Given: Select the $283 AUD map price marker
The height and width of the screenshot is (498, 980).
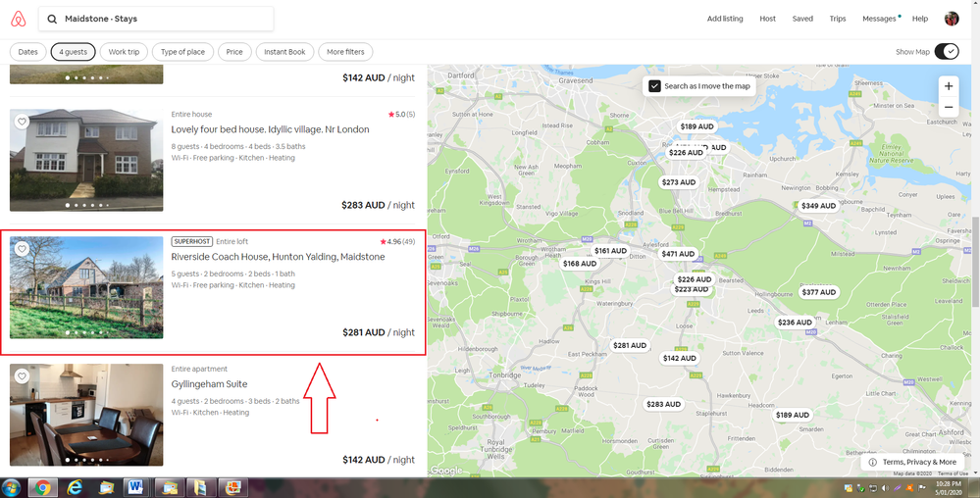Looking at the screenshot, I should point(664,404).
